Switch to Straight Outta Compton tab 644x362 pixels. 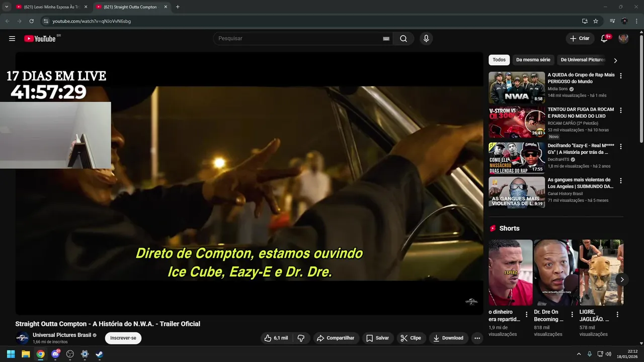point(130,7)
